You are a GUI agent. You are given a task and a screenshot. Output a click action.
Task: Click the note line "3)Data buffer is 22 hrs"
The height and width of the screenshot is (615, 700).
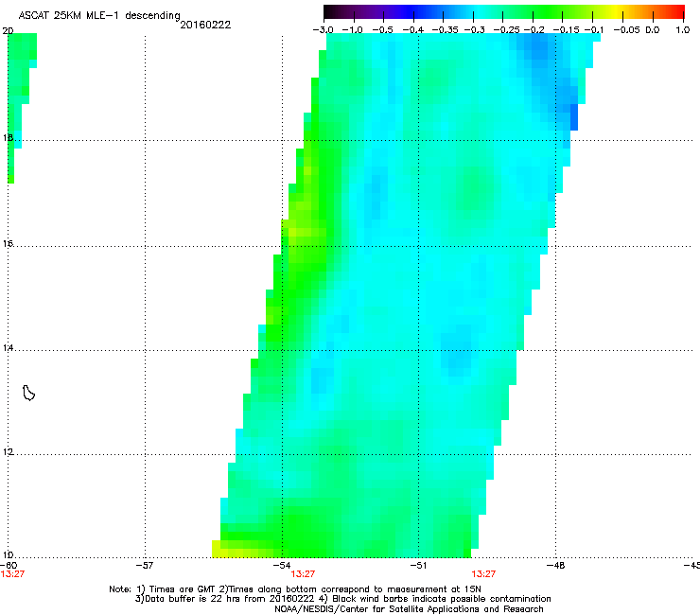(x=342, y=599)
